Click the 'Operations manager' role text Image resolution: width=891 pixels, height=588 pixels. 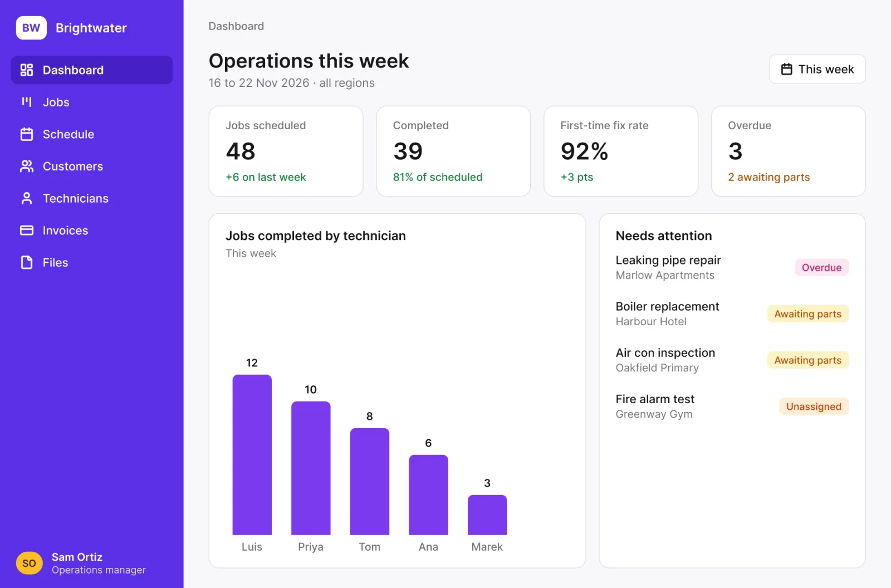(x=99, y=570)
